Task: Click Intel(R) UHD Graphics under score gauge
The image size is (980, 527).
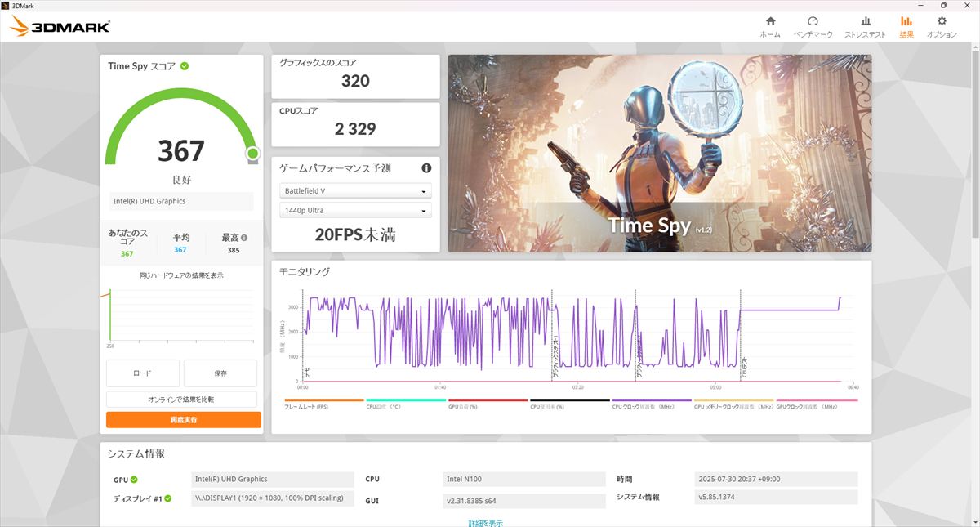Action: (x=181, y=201)
